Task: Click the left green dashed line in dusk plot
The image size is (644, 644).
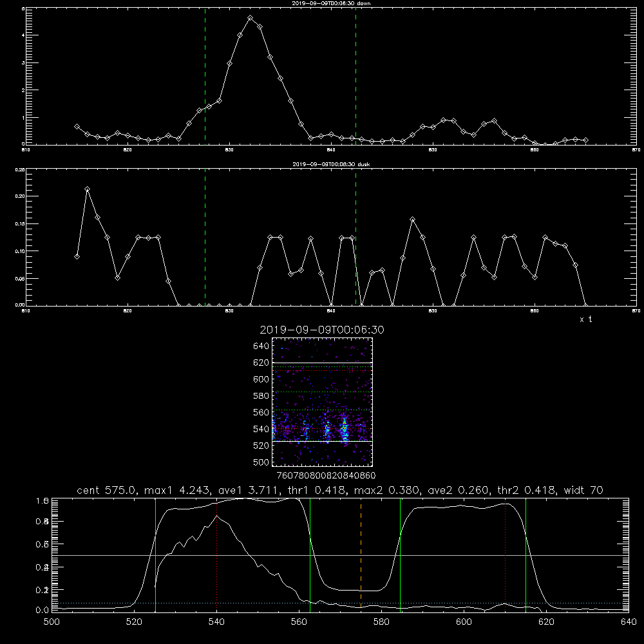Action: (x=205, y=237)
